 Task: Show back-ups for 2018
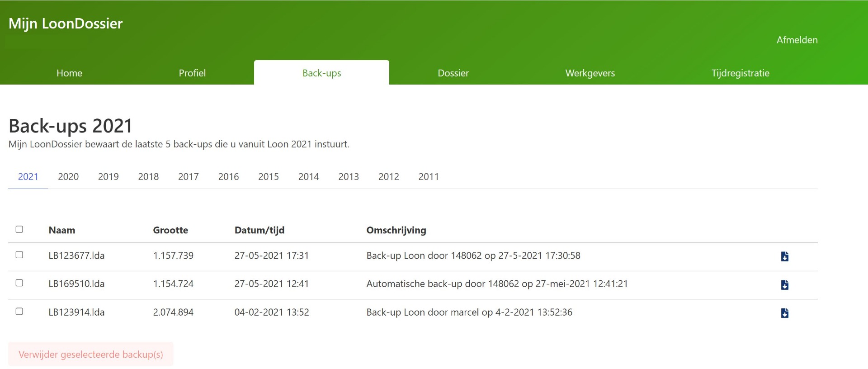click(x=148, y=177)
